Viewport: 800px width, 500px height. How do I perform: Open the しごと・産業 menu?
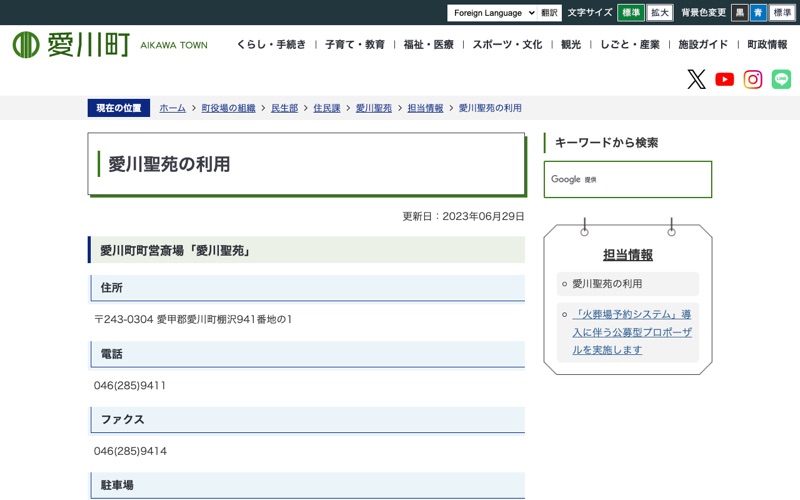click(630, 44)
